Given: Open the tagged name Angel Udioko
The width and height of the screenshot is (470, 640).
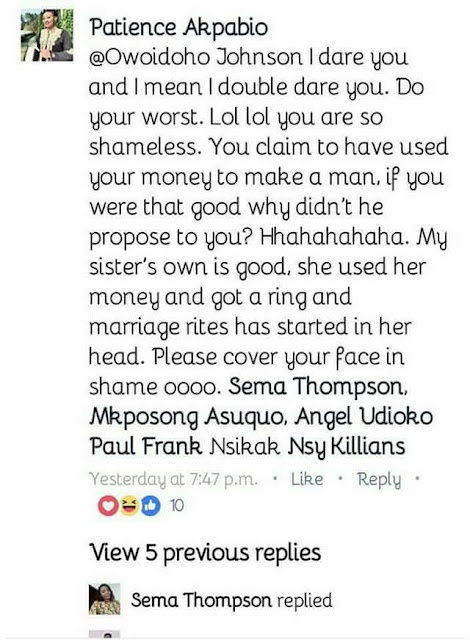Looking at the screenshot, I should [364, 416].
